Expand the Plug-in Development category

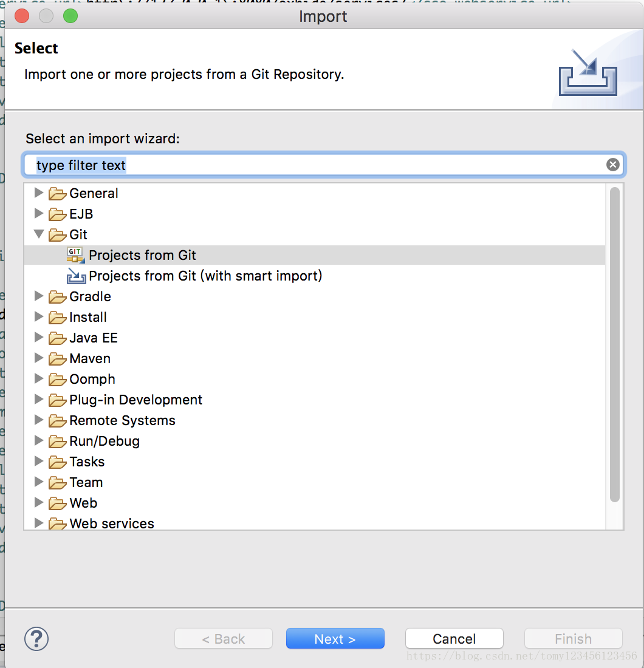pos(39,400)
